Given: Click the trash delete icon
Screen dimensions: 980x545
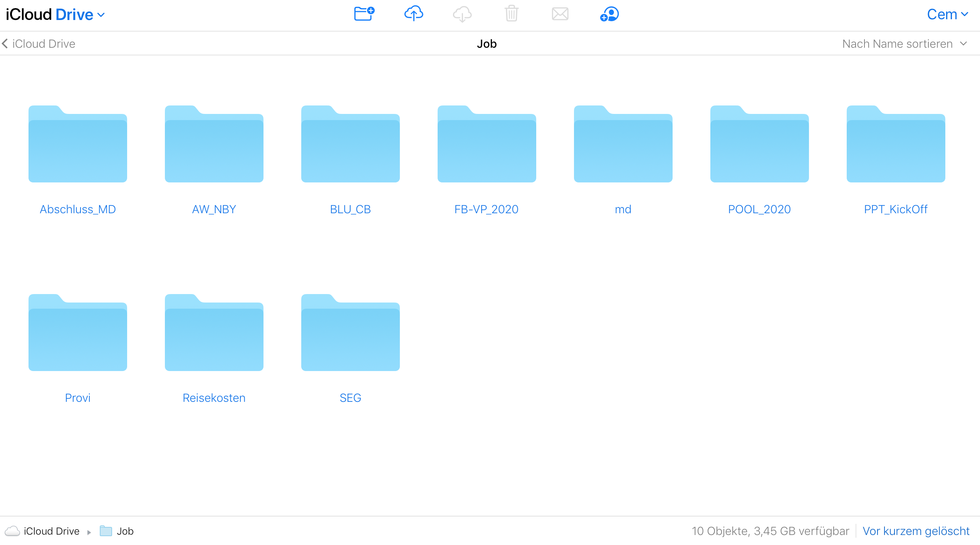Looking at the screenshot, I should coord(512,14).
